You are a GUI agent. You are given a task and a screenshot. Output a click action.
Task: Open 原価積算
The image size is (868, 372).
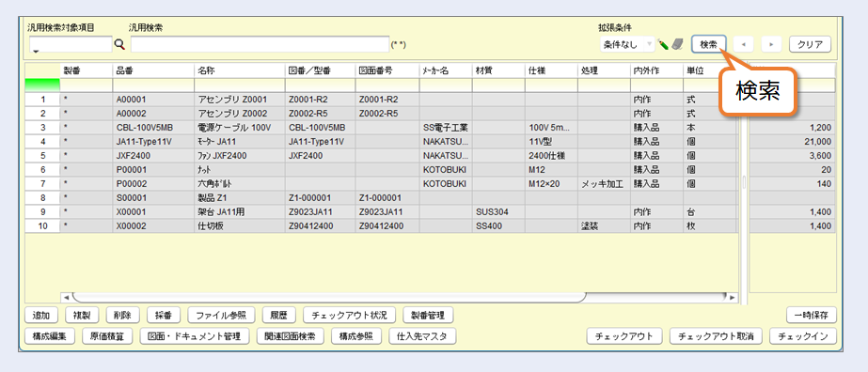tap(107, 336)
